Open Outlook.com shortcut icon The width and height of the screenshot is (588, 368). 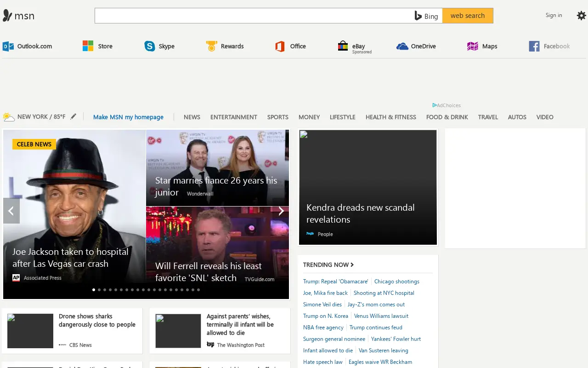tap(8, 46)
